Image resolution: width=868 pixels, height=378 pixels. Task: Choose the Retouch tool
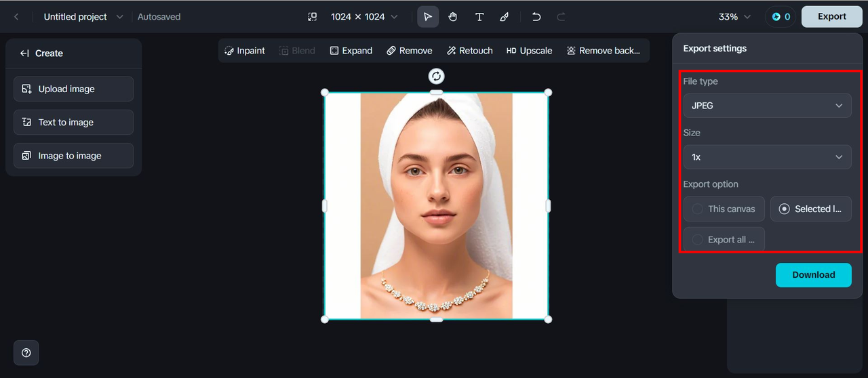pyautogui.click(x=469, y=51)
